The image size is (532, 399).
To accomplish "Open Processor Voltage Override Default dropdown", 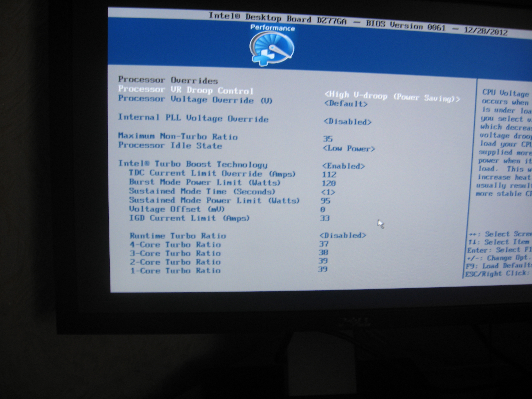I will point(346,104).
